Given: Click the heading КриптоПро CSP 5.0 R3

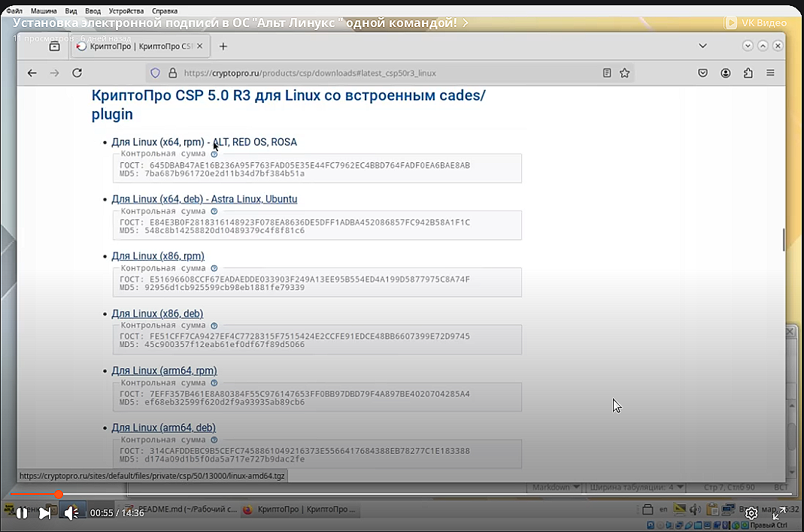Looking at the screenshot, I should [288, 104].
